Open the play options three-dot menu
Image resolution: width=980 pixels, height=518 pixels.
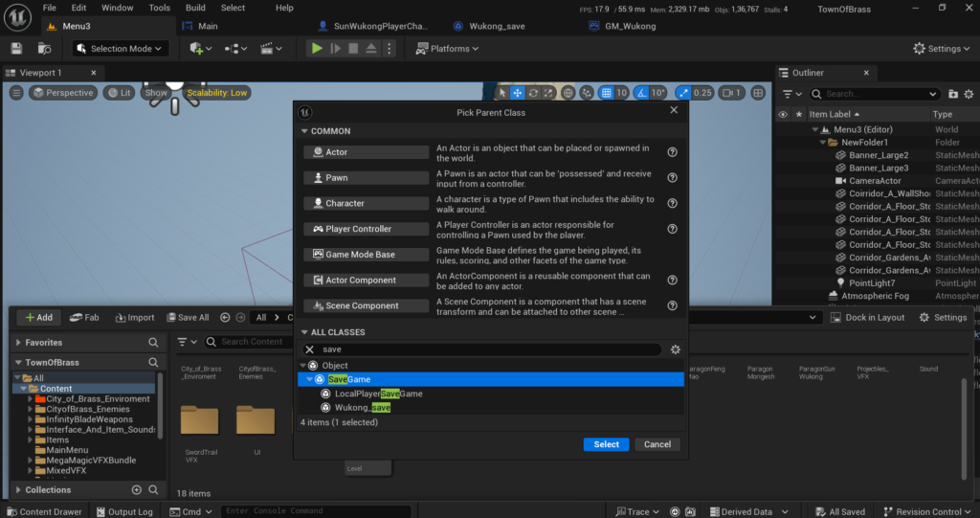click(x=389, y=48)
